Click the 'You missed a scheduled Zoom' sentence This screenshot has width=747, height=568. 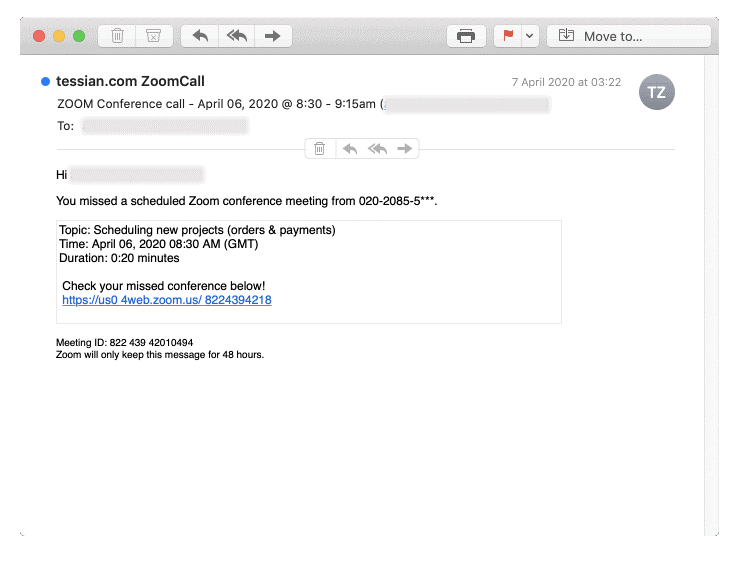(x=246, y=201)
